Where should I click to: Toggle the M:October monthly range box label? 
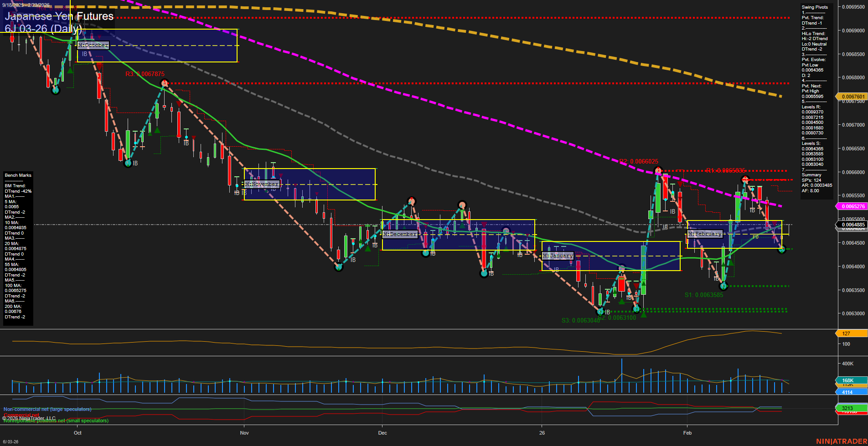click(93, 45)
